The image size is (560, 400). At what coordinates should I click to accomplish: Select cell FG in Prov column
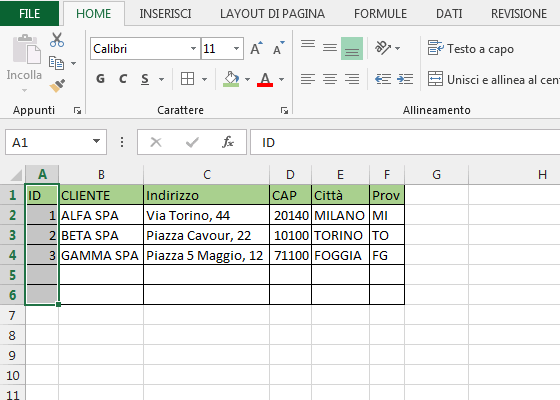point(387,255)
